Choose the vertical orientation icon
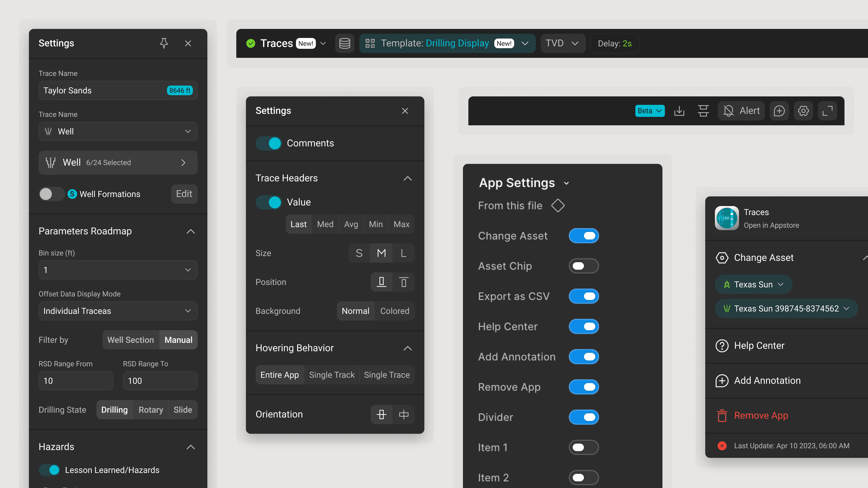Image resolution: width=868 pixels, height=488 pixels. 382,414
